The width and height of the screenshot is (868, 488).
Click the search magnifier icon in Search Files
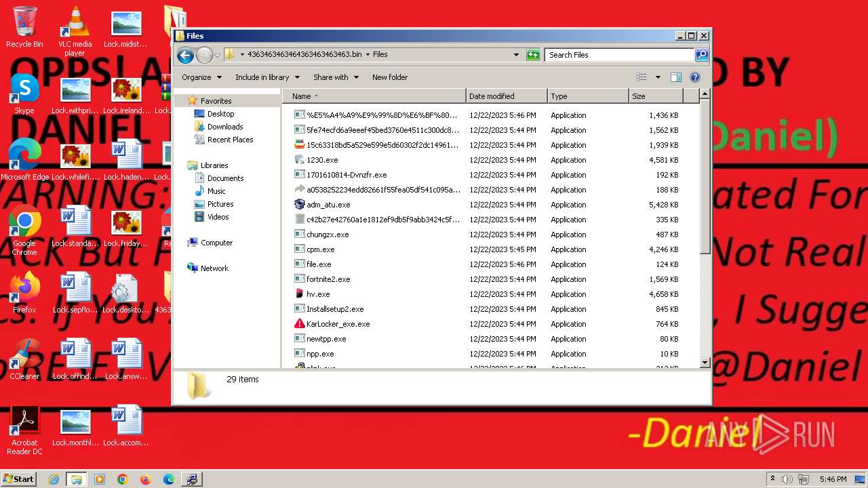(702, 55)
